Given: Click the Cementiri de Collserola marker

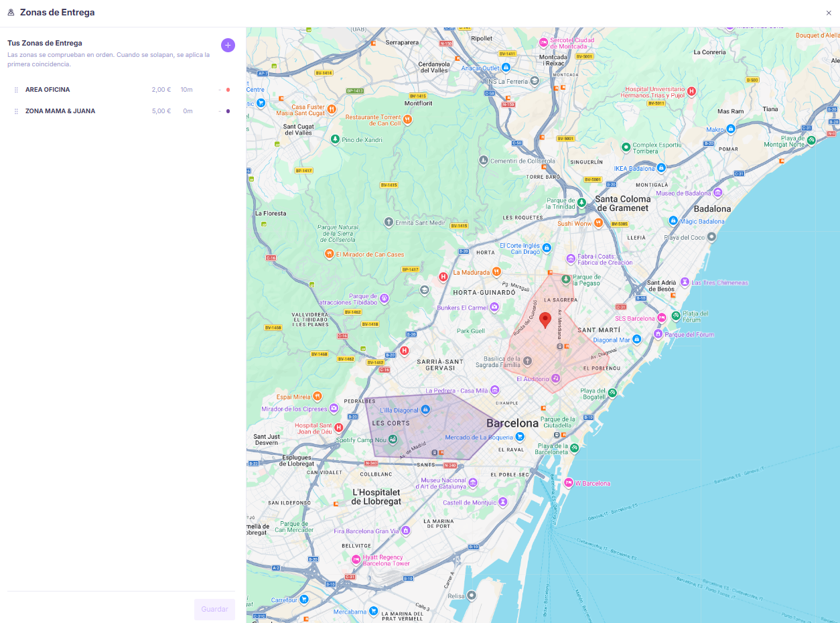Looking at the screenshot, I should click(x=483, y=161).
